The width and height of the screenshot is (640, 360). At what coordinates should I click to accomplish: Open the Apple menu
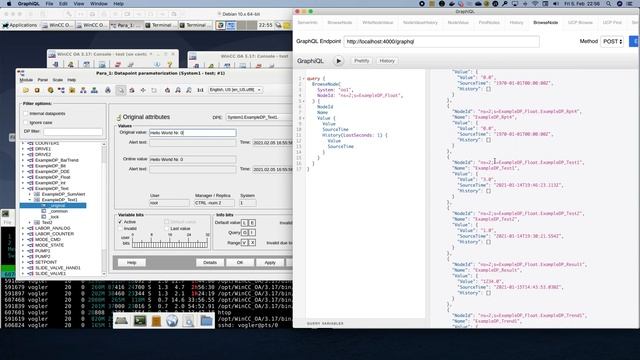pos(9,4)
